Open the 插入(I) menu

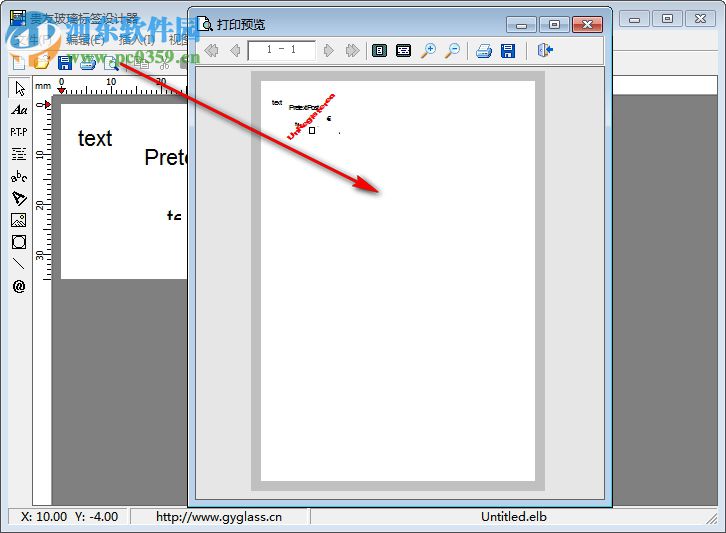tap(136, 40)
